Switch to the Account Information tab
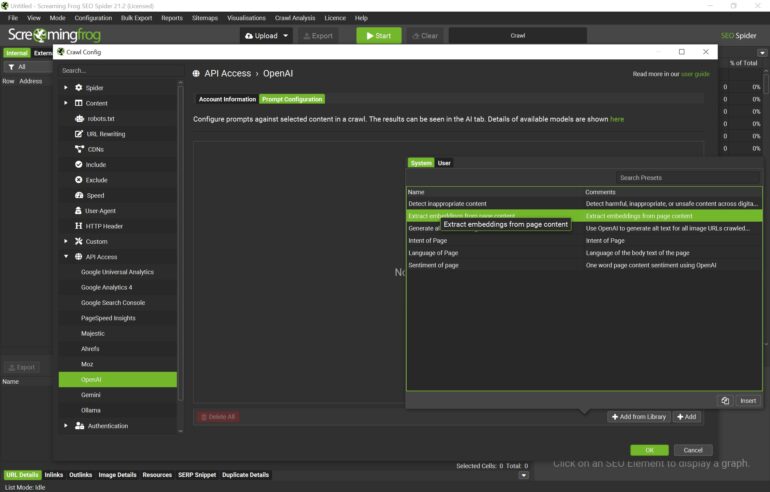This screenshot has width=770, height=492. click(227, 99)
